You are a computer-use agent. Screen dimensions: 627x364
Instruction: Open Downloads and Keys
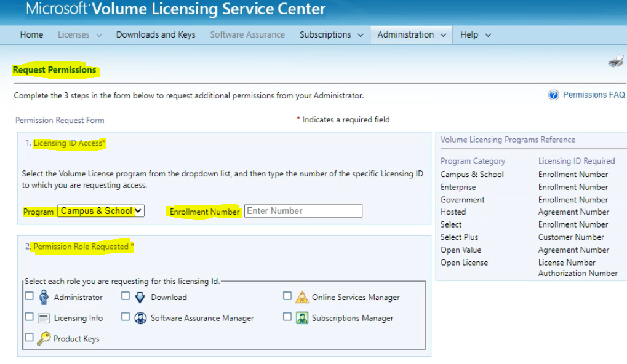156,35
